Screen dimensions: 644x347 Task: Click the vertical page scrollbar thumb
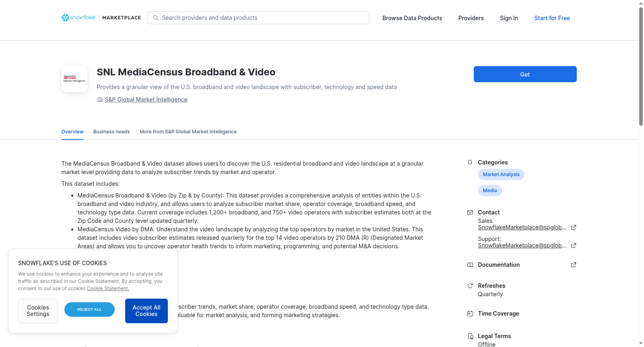641,66
